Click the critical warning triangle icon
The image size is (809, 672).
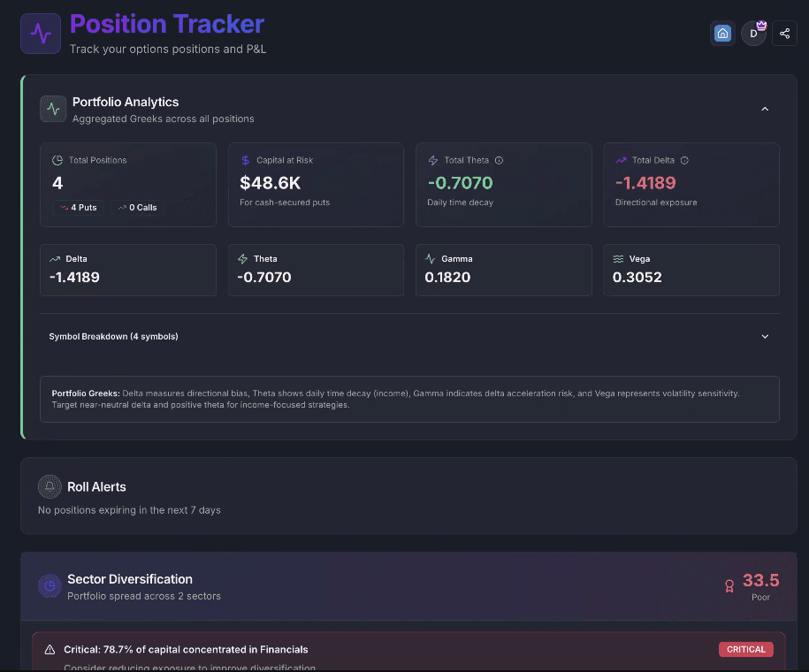pos(50,649)
